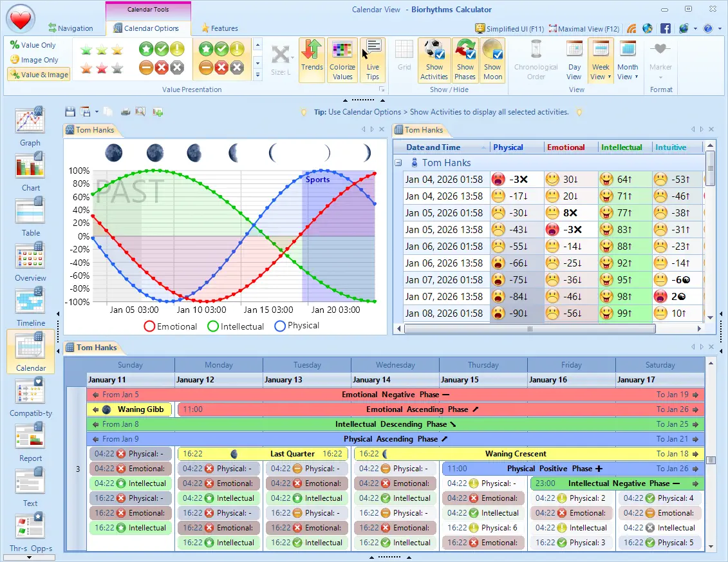
Task: Select the Trends tool
Action: (312, 60)
